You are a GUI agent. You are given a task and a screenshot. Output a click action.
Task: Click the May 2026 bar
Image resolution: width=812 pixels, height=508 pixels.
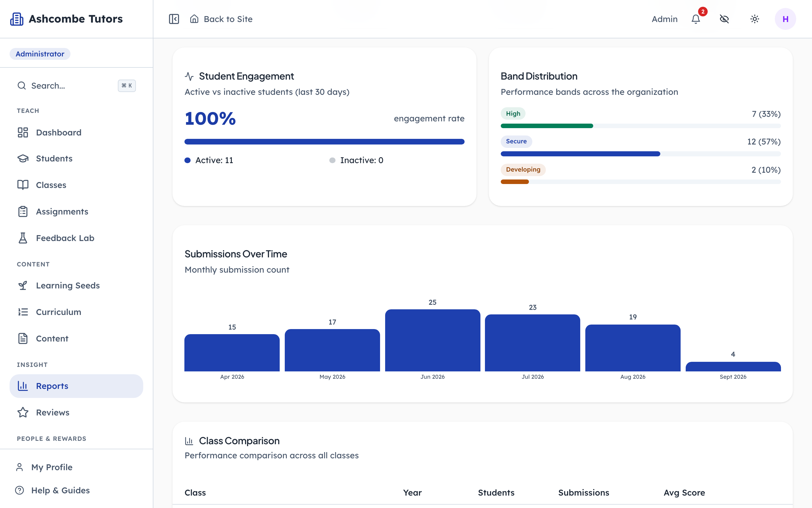click(x=332, y=350)
